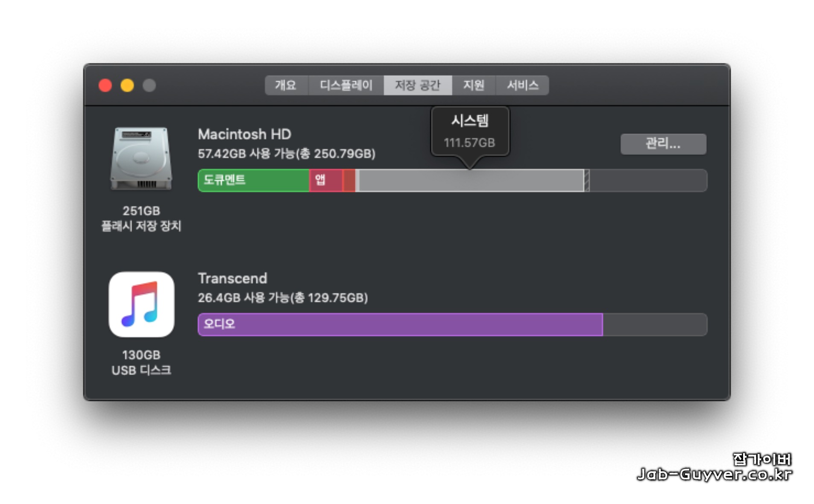Minimize the window with the yellow button
This screenshot has width=814, height=504.
point(127,85)
